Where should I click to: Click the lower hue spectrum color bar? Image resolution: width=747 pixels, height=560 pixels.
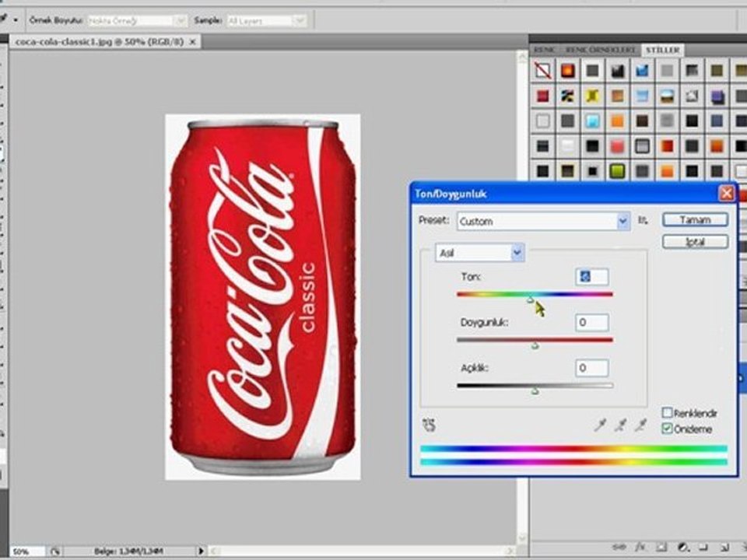(x=573, y=462)
